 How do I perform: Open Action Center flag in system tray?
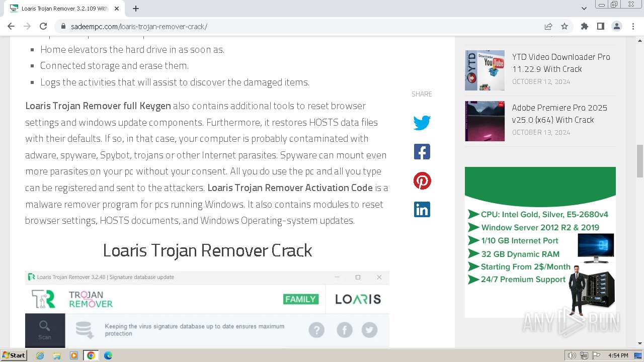coord(596,355)
